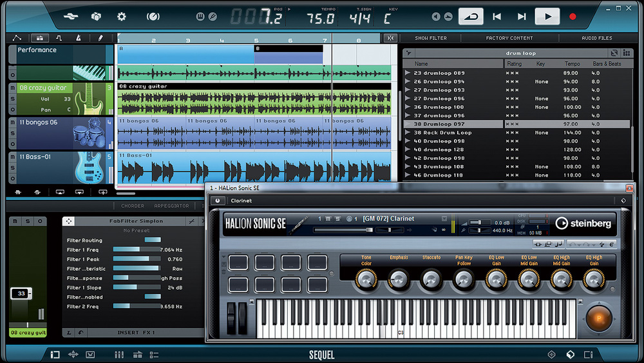Preview the 46 Drumloop 118 entry
The height and width of the screenshot is (363, 644).
408,175
